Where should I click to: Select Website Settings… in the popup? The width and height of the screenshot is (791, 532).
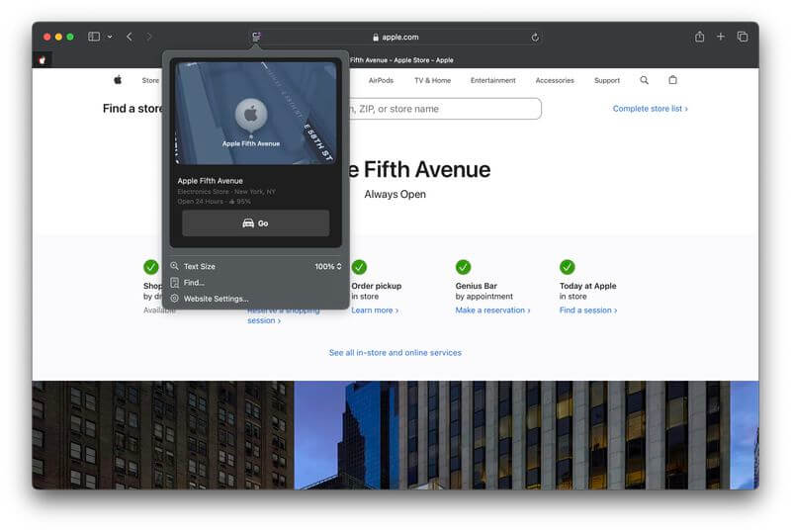click(x=216, y=298)
